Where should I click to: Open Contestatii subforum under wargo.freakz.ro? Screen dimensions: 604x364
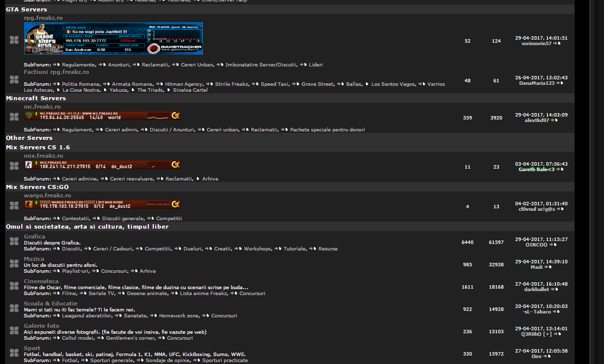pos(75,219)
